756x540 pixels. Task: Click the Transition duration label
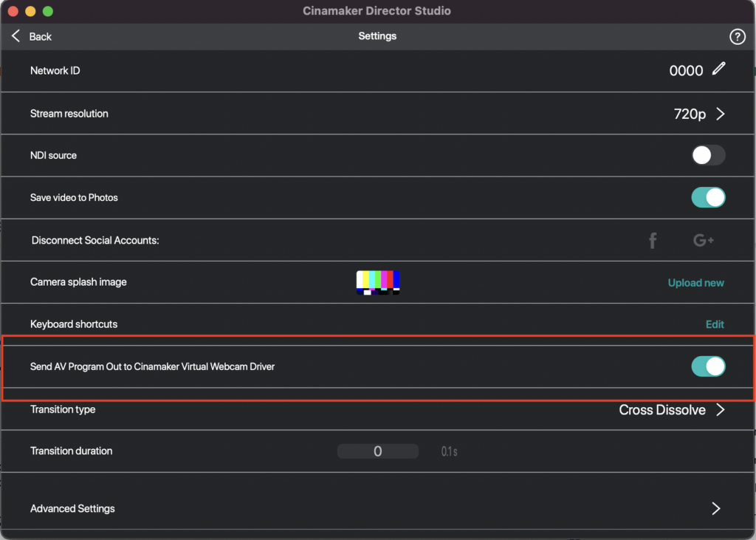click(72, 451)
